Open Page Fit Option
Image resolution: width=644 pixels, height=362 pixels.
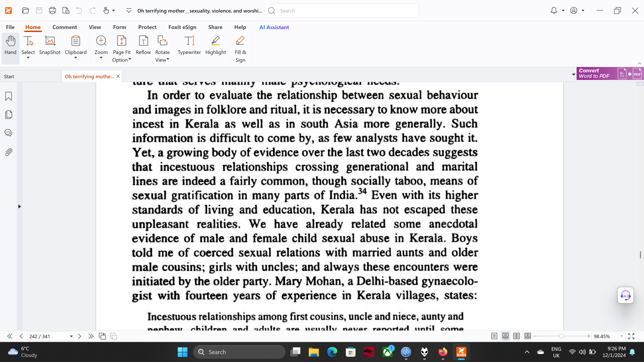[122, 49]
